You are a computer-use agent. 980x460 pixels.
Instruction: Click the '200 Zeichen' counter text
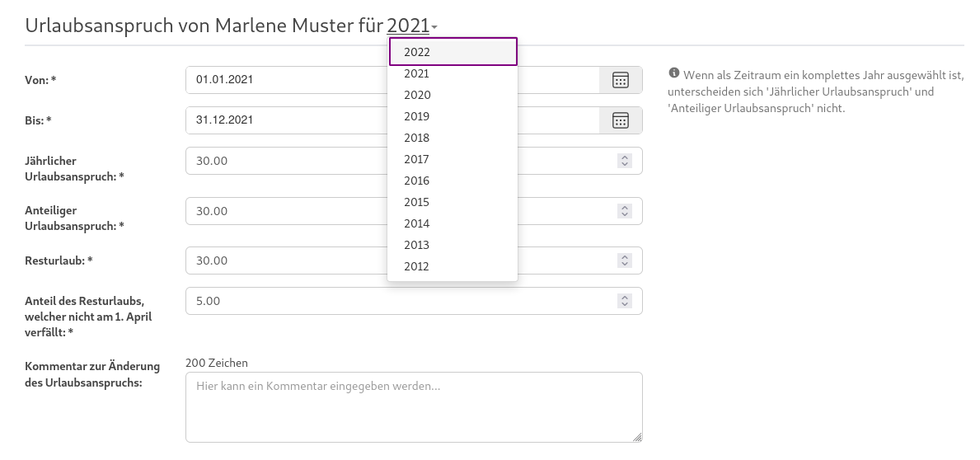pyautogui.click(x=216, y=363)
